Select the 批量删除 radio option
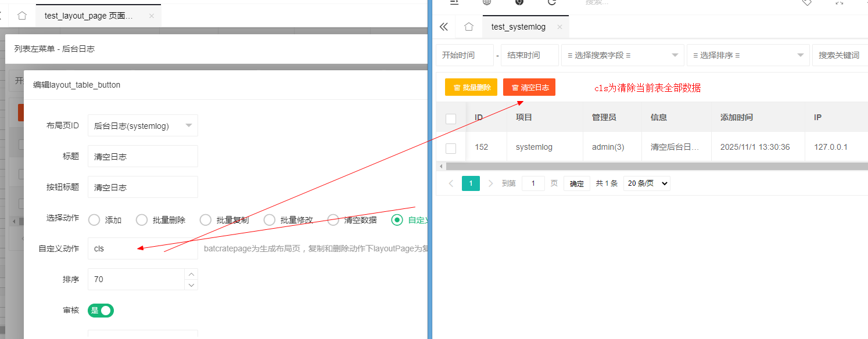The width and height of the screenshot is (868, 339). pyautogui.click(x=142, y=220)
